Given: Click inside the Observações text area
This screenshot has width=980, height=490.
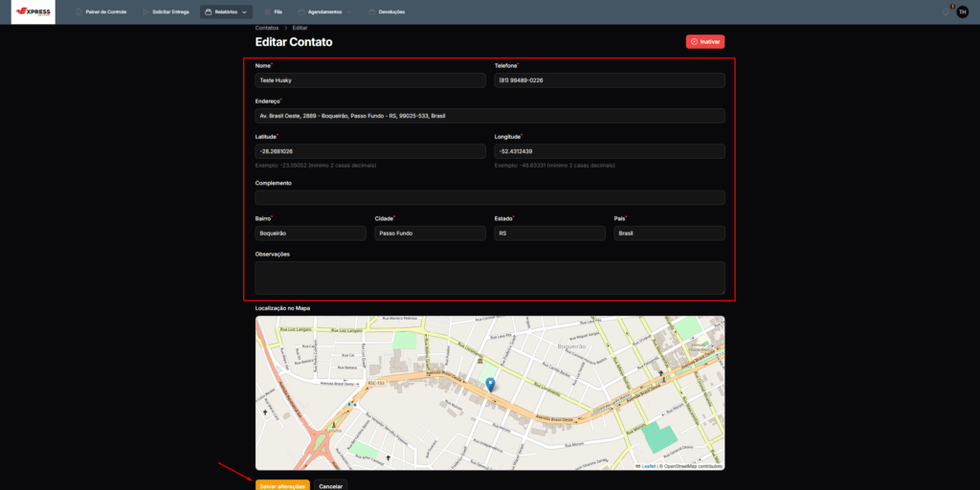Looking at the screenshot, I should click(x=490, y=278).
